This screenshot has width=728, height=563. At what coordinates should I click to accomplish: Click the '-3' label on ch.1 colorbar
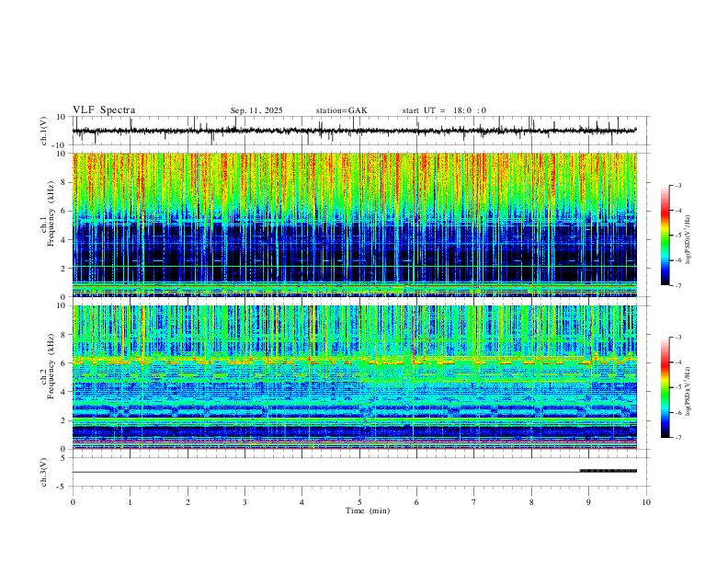[x=678, y=185]
